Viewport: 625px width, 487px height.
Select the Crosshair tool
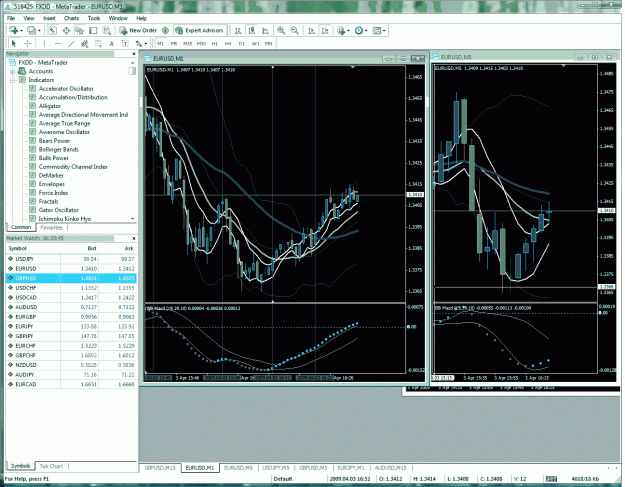coord(28,43)
